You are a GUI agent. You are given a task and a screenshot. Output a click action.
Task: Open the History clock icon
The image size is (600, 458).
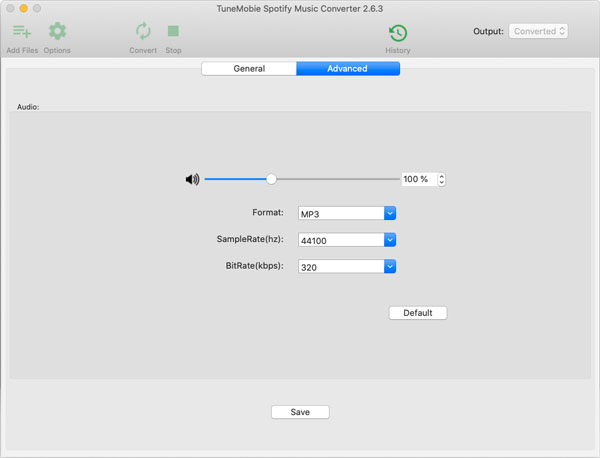(x=398, y=33)
